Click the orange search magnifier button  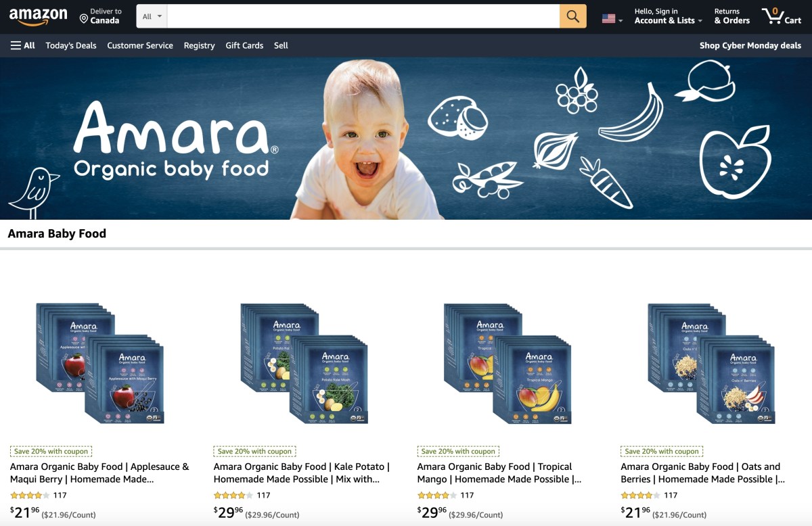[572, 16]
